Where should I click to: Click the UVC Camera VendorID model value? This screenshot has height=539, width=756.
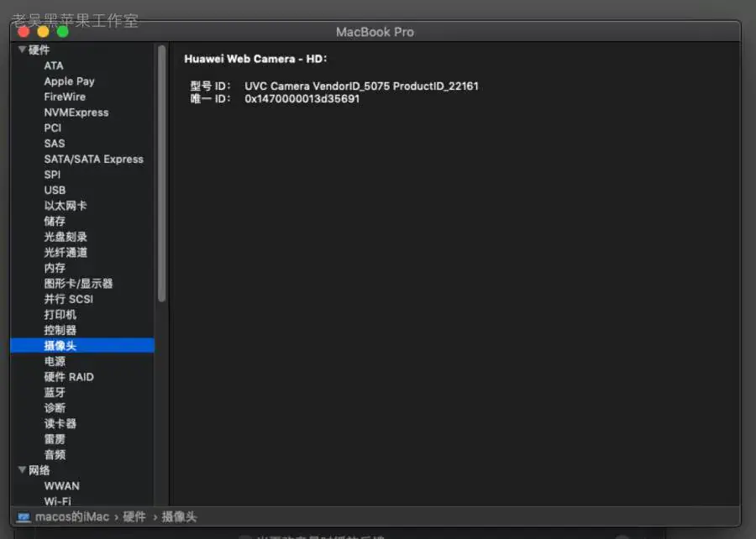point(361,86)
